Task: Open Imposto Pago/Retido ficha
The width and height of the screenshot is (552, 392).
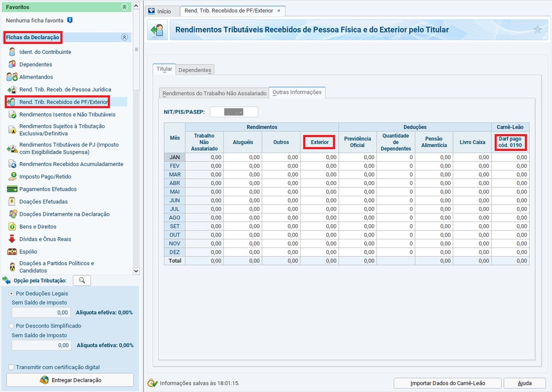Action: [45, 177]
